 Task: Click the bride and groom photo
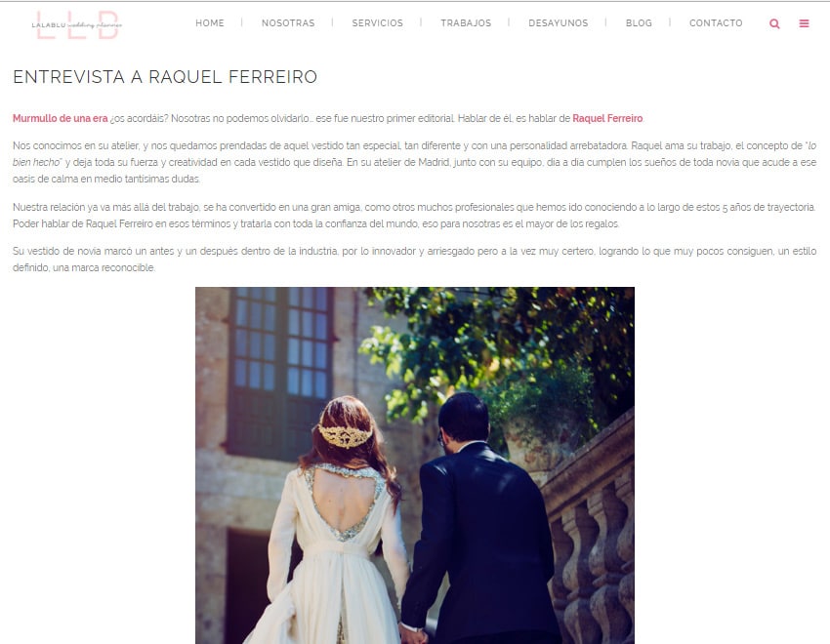click(x=414, y=465)
